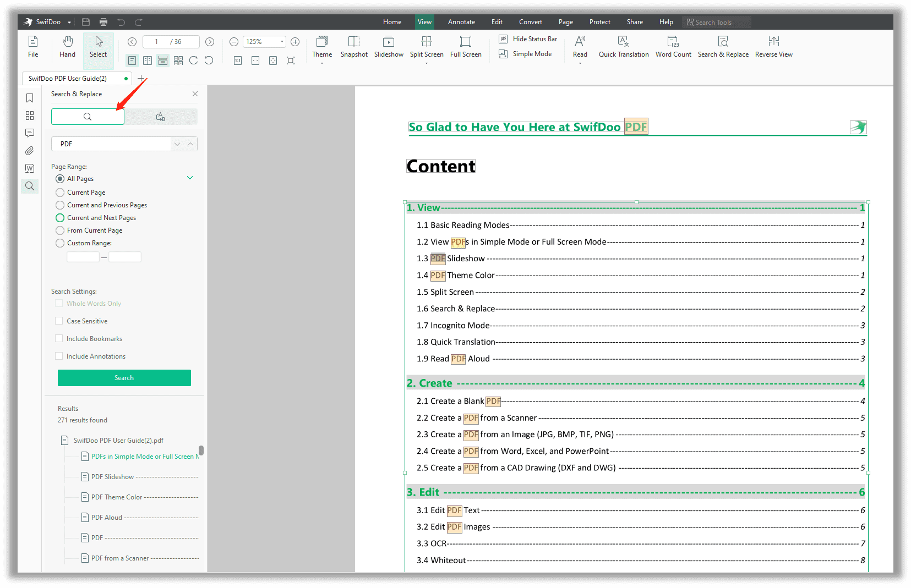Open the SwifDoo app menu dropdown arrow

69,23
